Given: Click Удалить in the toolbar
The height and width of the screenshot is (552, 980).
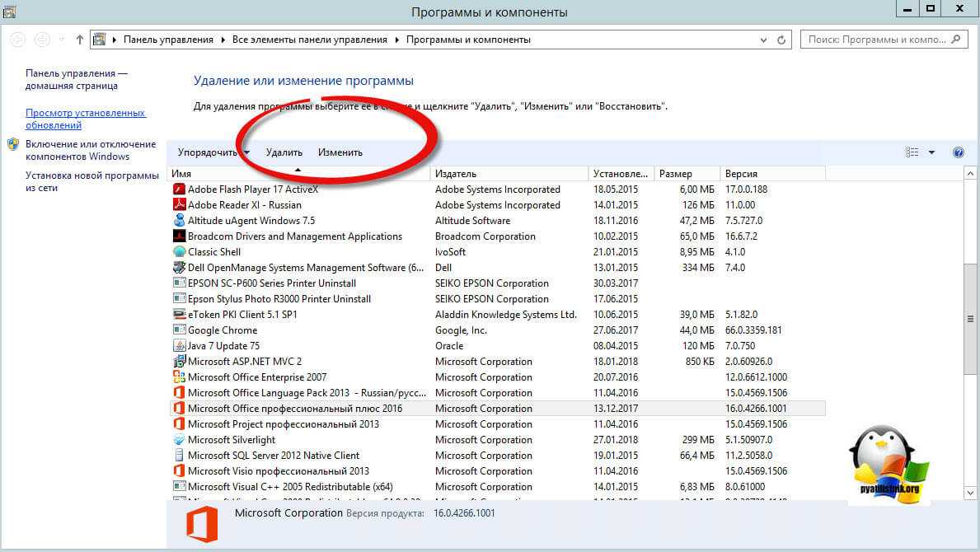Looking at the screenshot, I should [284, 152].
